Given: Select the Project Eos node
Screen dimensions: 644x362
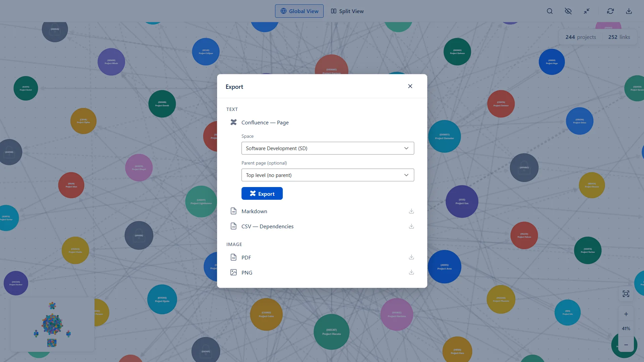Looking at the screenshot, I should coord(462,201).
